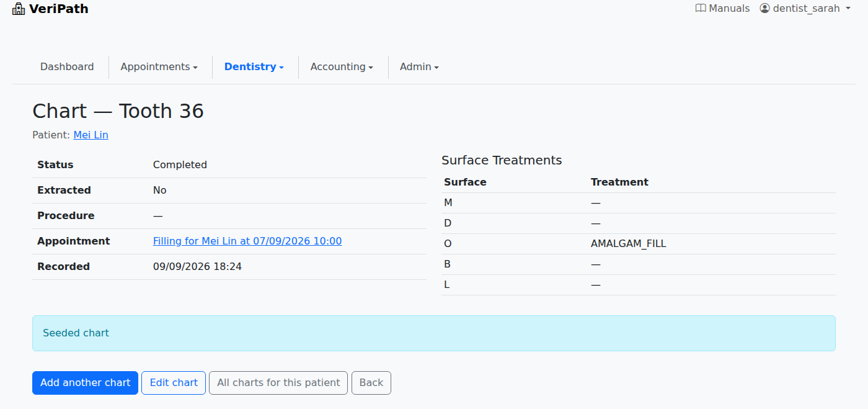Click the VeriPath building logo icon
868x409 pixels.
[19, 9]
